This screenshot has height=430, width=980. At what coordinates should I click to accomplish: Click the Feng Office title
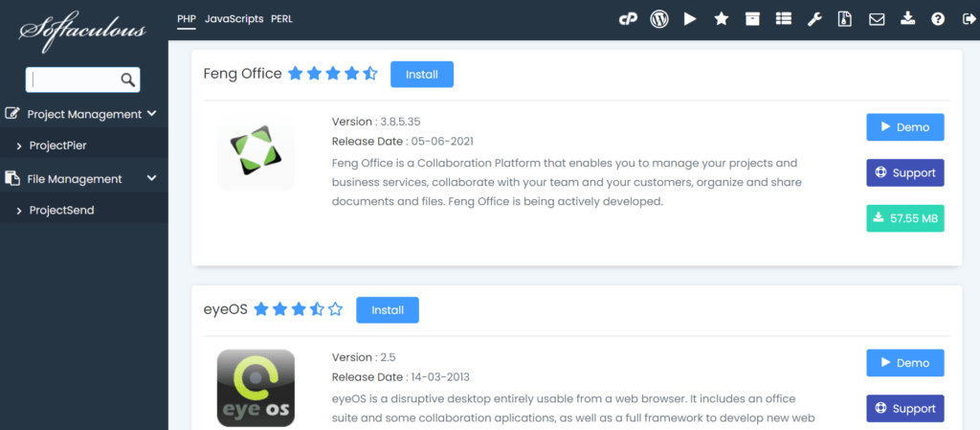242,74
